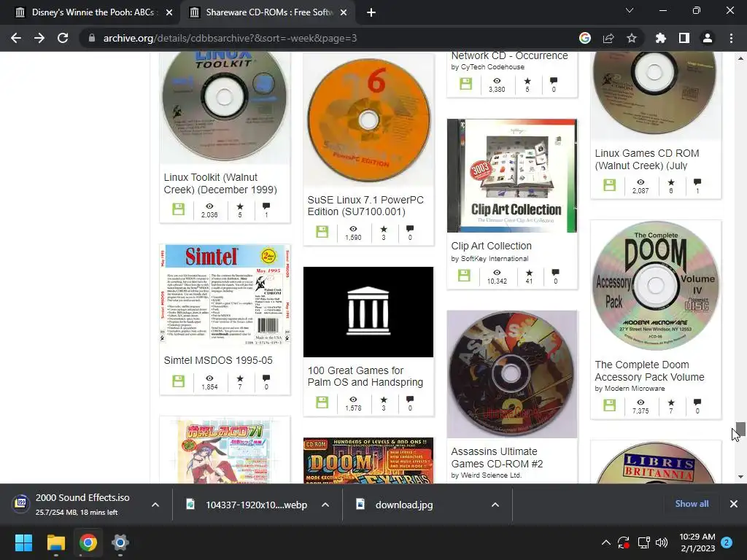The width and height of the screenshot is (747, 560).
Task: Close the Disney's Winnie the Pooh tab
Action: 169,12
